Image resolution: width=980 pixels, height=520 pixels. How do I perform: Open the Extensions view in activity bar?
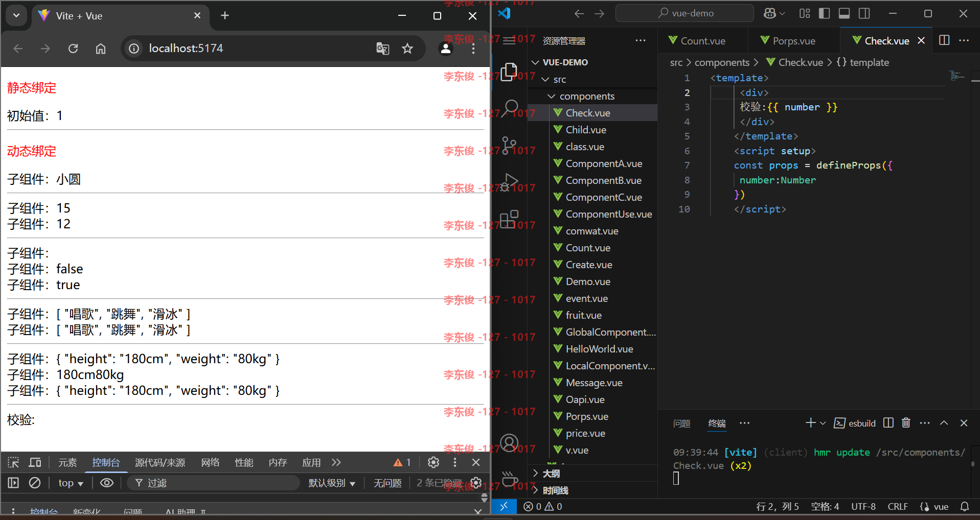coord(509,219)
